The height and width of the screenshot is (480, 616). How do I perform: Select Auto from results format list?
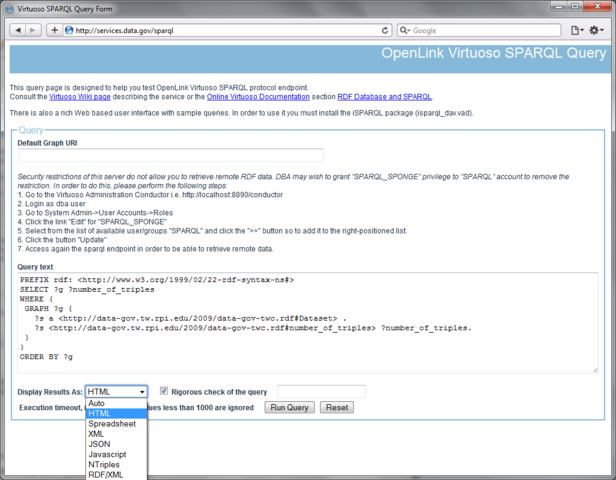(116, 403)
